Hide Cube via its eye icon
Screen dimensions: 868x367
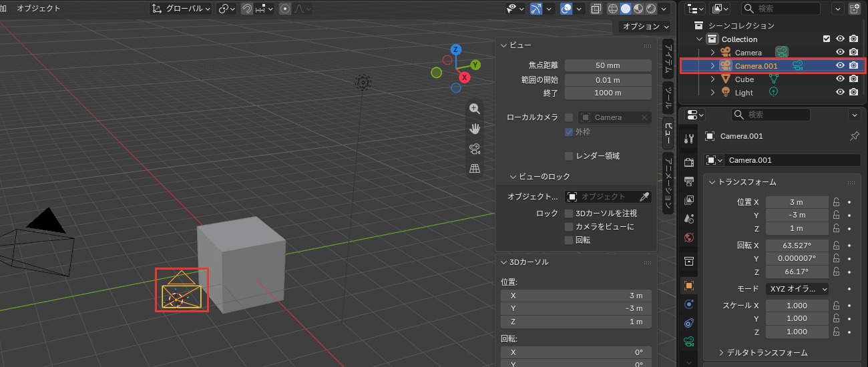841,79
